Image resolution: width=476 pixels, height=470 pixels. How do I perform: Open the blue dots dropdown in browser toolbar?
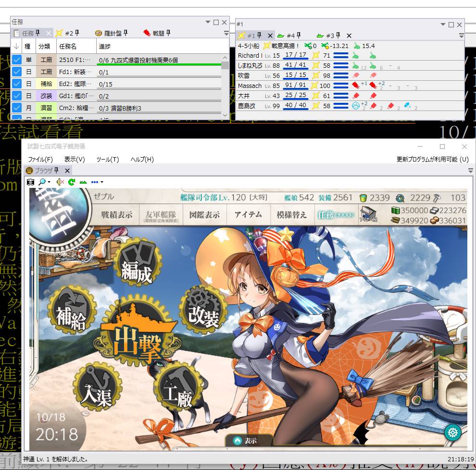pos(97,182)
